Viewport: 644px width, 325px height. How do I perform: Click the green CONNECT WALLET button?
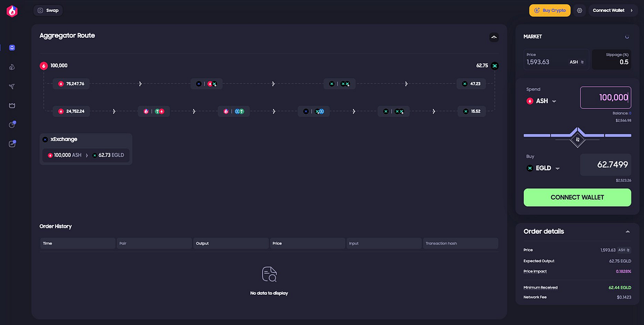tap(577, 197)
